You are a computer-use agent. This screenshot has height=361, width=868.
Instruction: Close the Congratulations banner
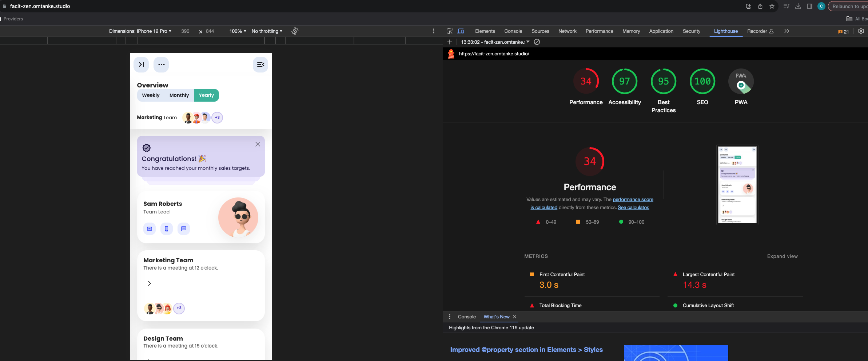[258, 144]
